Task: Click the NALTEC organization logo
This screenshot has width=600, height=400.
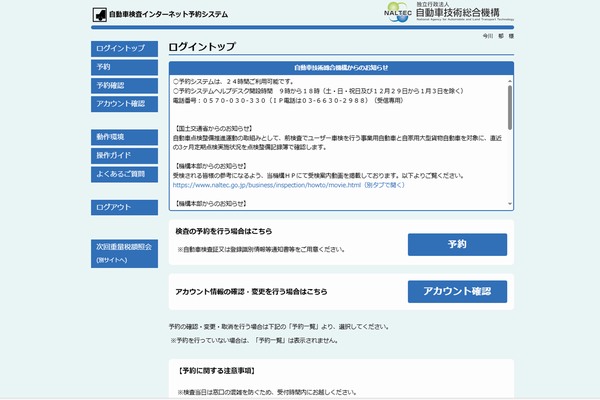Action: pos(448,12)
